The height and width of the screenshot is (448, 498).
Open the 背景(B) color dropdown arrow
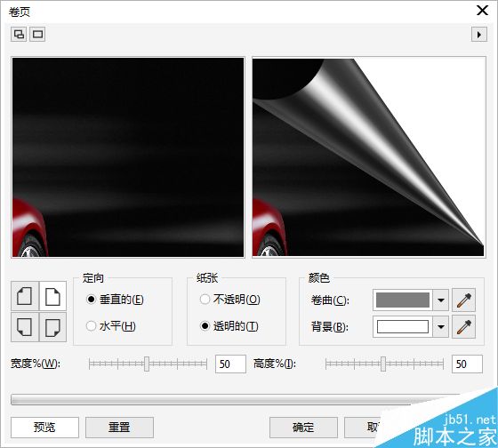[x=441, y=327]
